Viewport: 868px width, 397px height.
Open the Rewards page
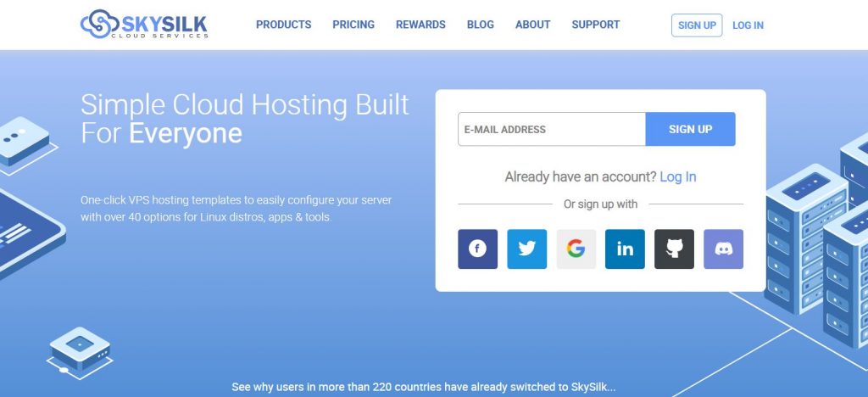point(420,25)
